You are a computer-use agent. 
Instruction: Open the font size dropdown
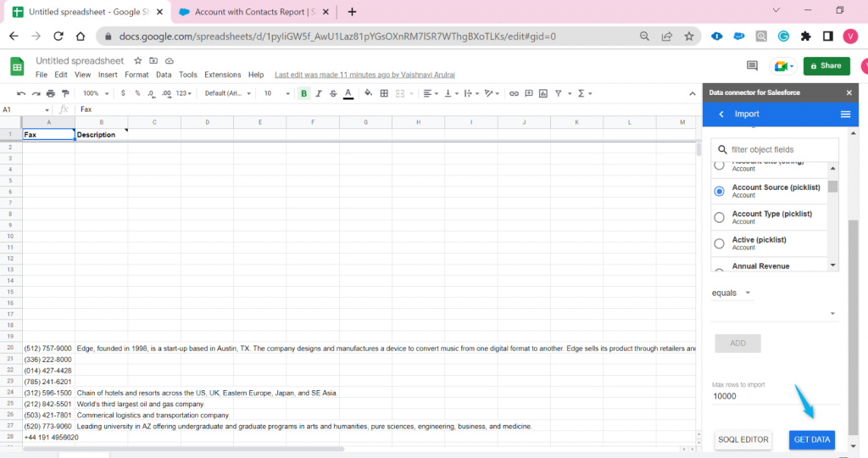pyautogui.click(x=276, y=93)
